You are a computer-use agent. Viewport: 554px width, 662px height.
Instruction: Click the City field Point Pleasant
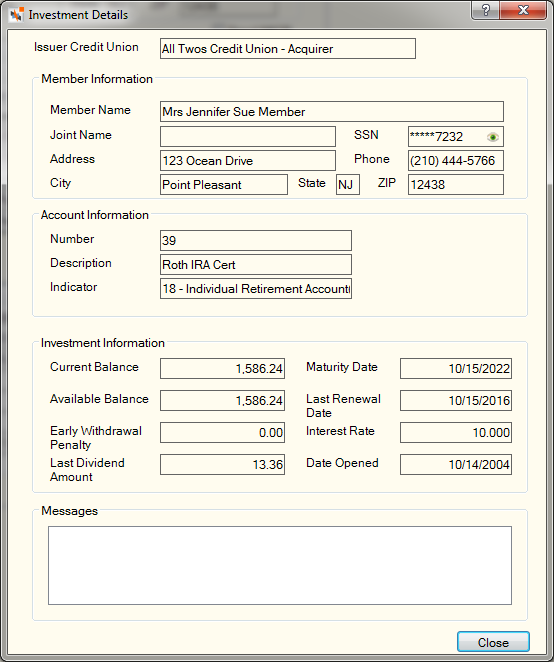point(224,184)
